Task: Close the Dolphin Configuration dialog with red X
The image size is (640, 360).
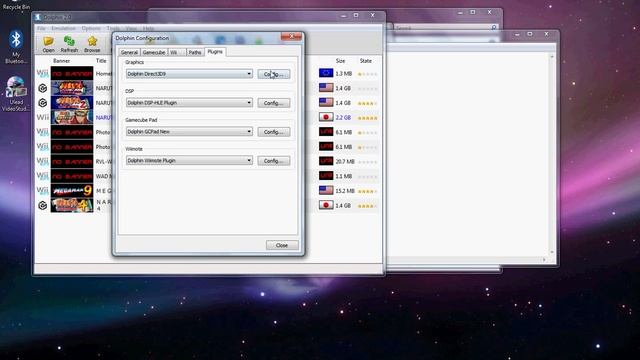Action: 291,37
